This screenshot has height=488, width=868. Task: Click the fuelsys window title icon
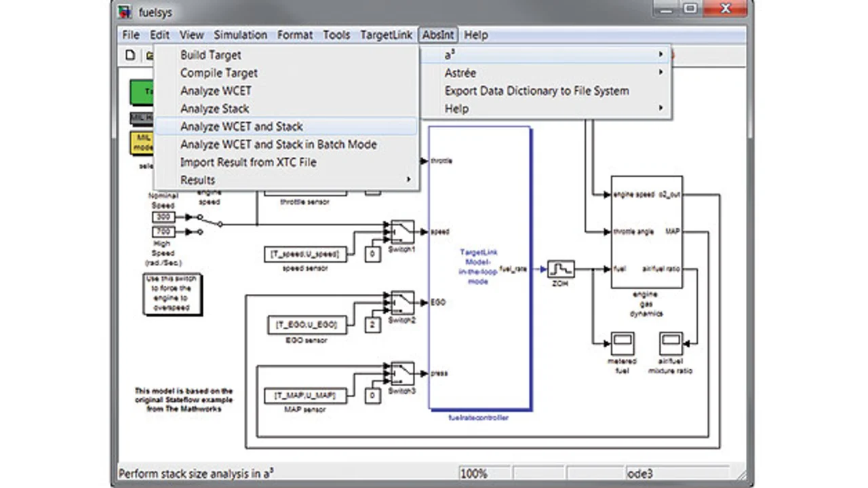click(x=125, y=12)
